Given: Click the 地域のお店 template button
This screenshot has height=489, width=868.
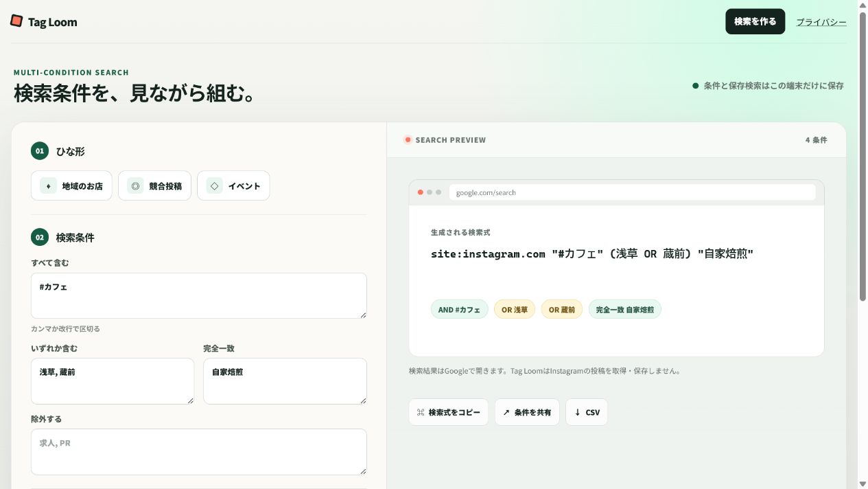Looking at the screenshot, I should pyautogui.click(x=71, y=185).
